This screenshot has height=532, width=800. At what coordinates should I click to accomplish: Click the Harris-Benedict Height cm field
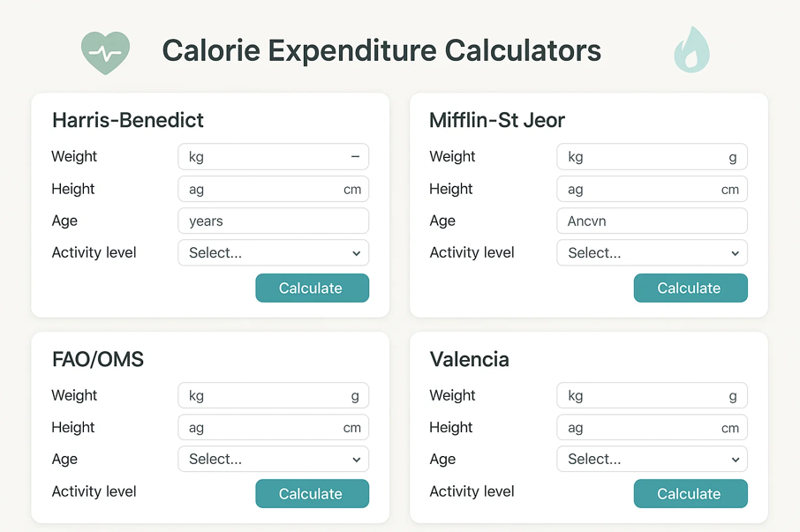tap(273, 189)
